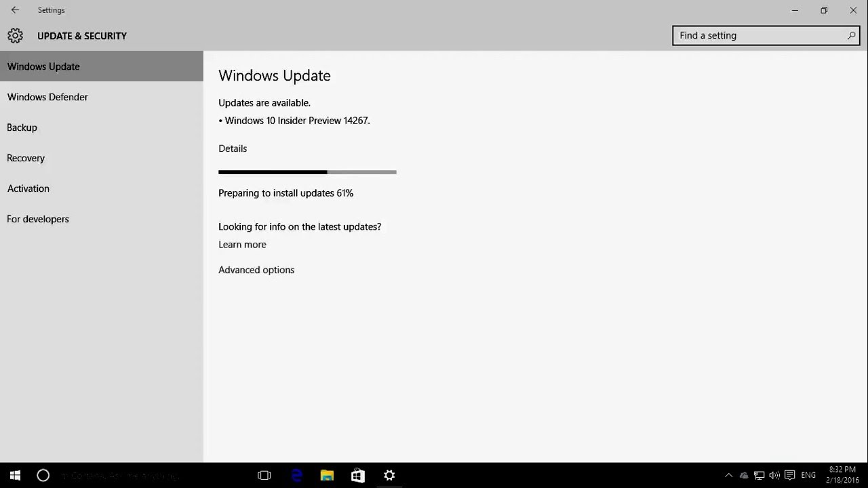Click Windows 10 Insider Preview 14267 text

pyautogui.click(x=297, y=121)
